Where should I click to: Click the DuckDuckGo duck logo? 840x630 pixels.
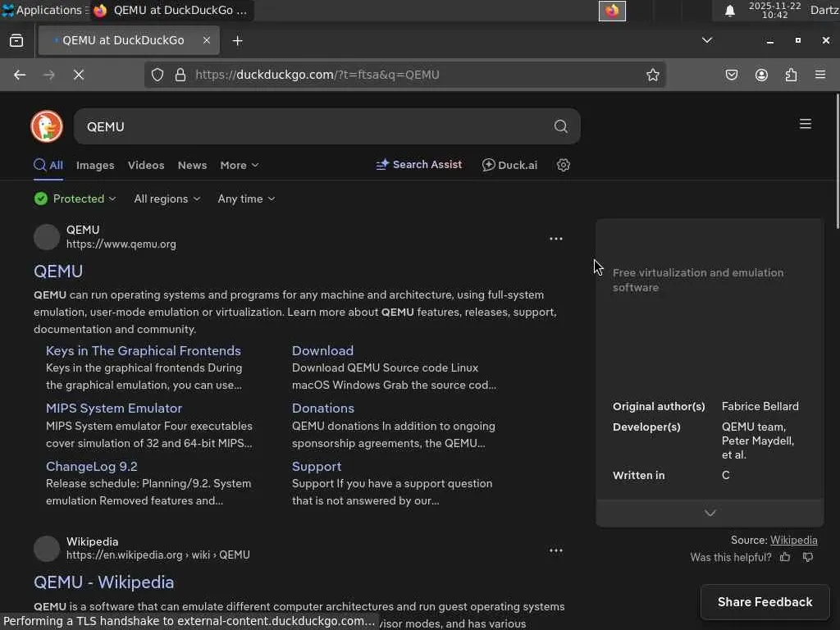[47, 126]
